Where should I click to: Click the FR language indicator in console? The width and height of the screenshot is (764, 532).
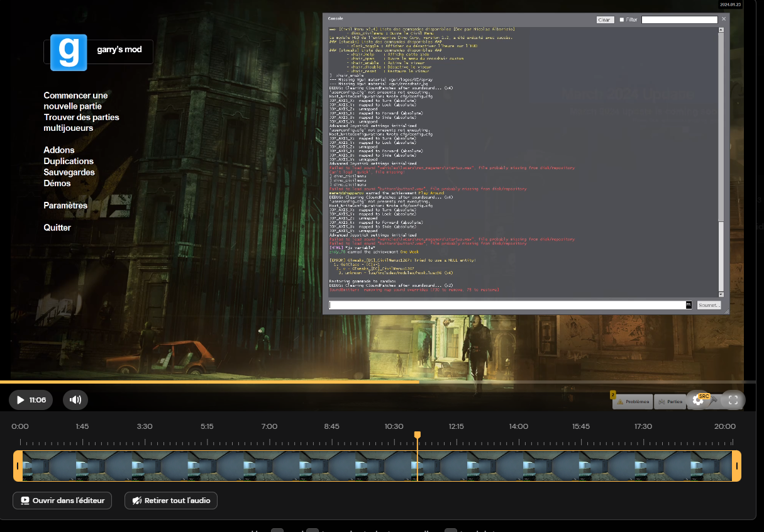pos(689,305)
